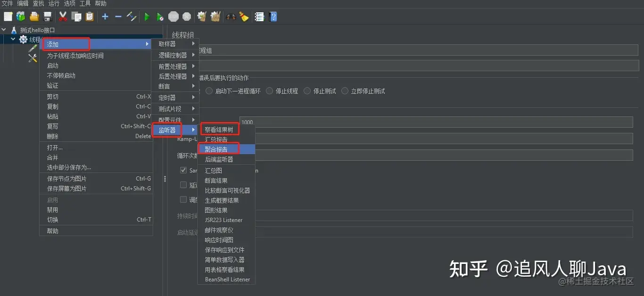Click the thread group name input field
The height and width of the screenshot is (296, 644).
click(419, 50)
